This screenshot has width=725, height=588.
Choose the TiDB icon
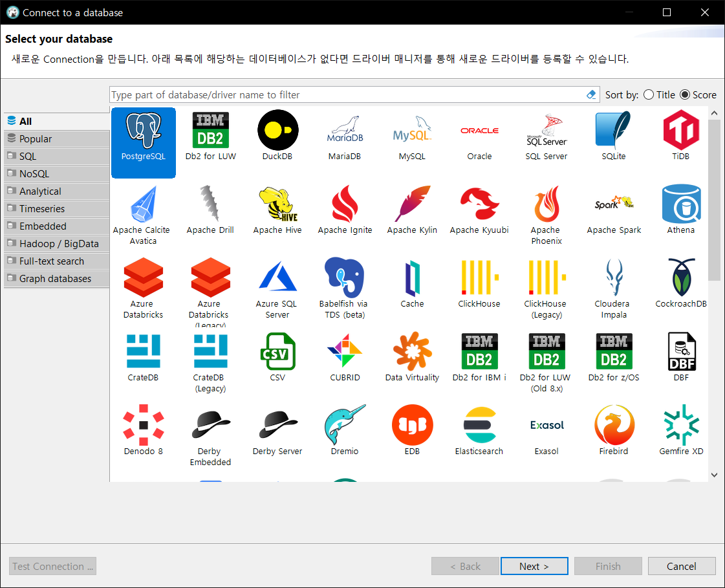[x=681, y=131]
